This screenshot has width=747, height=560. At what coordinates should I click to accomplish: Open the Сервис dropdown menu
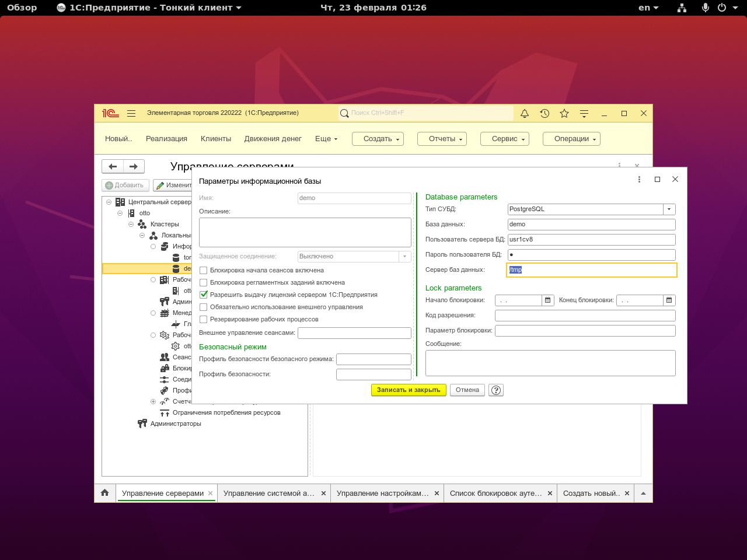coord(505,139)
